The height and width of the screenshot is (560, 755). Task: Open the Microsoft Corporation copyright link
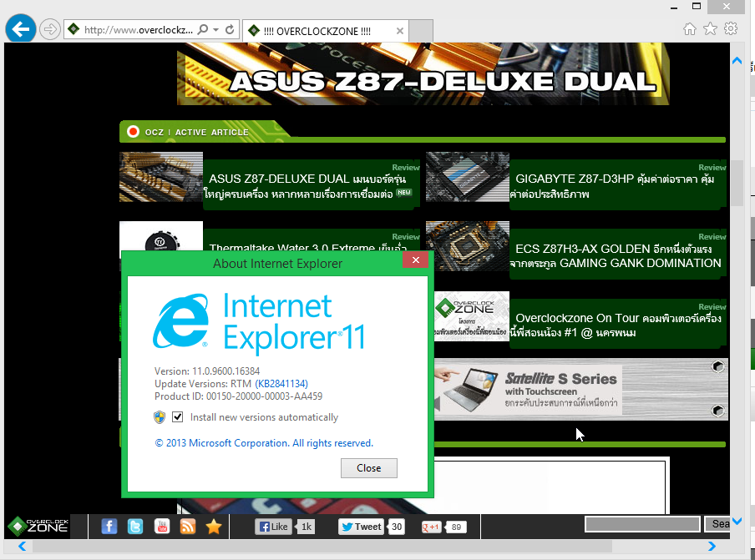264,442
